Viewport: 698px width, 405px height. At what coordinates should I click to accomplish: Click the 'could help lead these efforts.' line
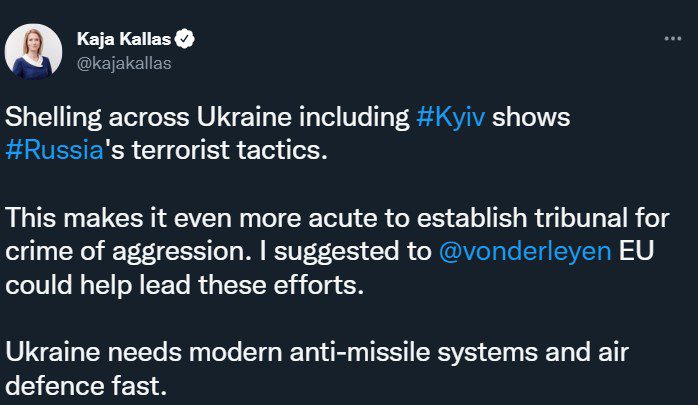(x=185, y=285)
